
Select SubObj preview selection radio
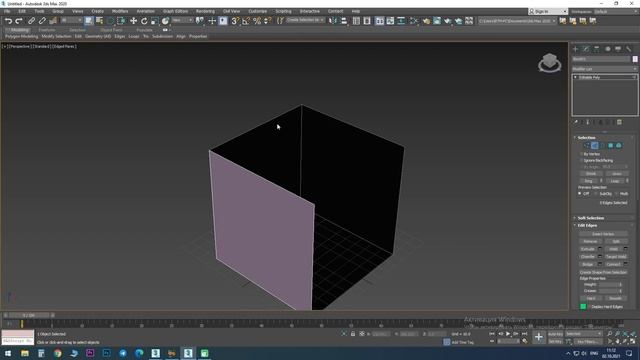[x=596, y=193]
